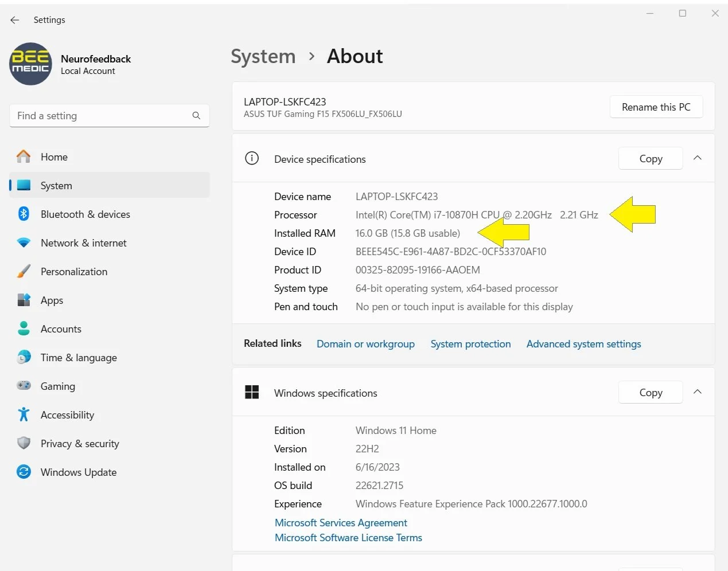Click the Device specifications info icon

click(252, 159)
